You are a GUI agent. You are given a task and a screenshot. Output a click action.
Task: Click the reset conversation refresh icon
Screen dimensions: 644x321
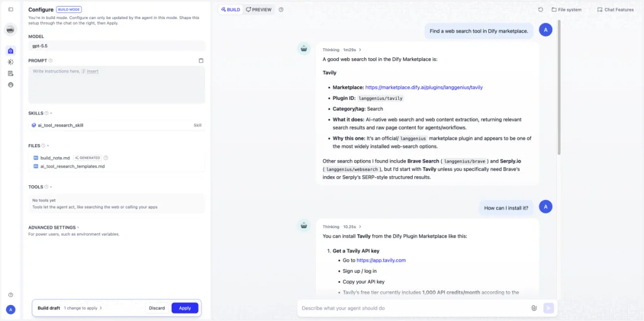coord(540,10)
